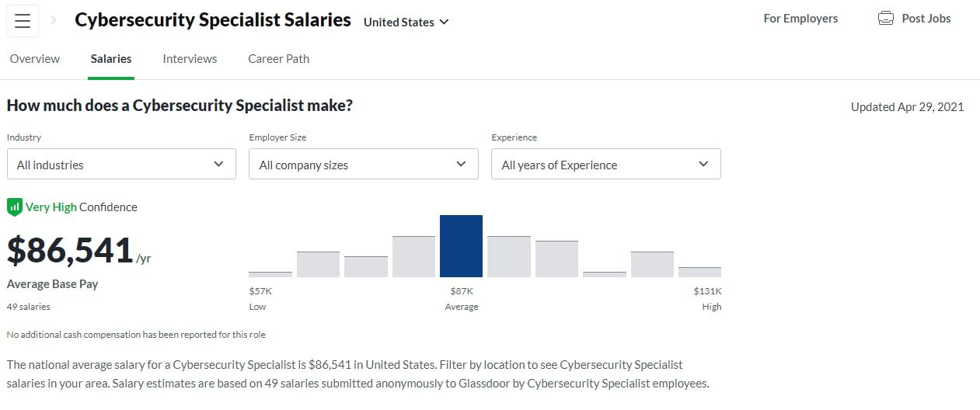Click the For Employers link

[x=800, y=19]
